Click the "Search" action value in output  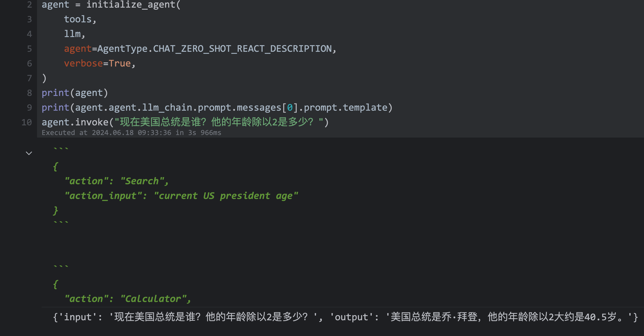[142, 181]
